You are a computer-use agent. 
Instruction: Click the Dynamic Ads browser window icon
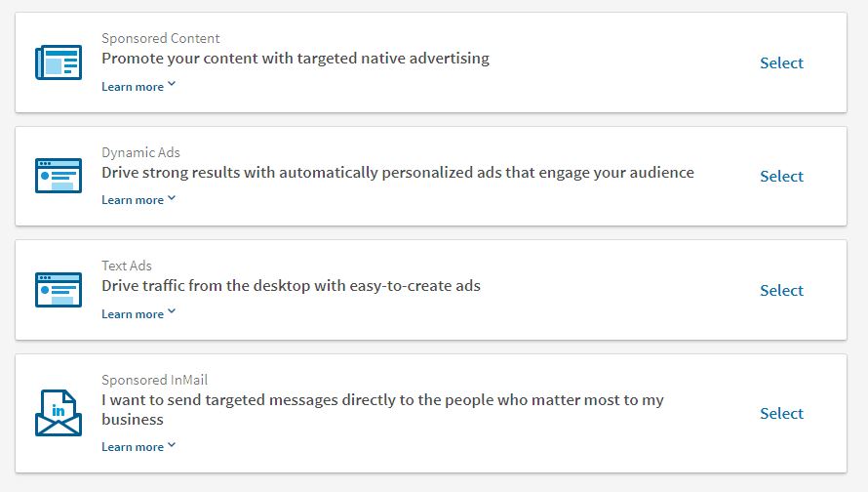59,176
